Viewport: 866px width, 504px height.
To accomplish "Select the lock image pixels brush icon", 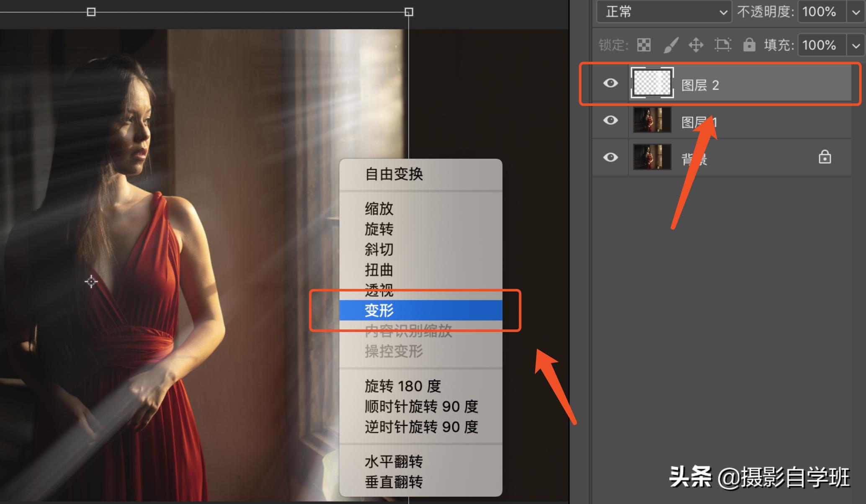I will 670,45.
